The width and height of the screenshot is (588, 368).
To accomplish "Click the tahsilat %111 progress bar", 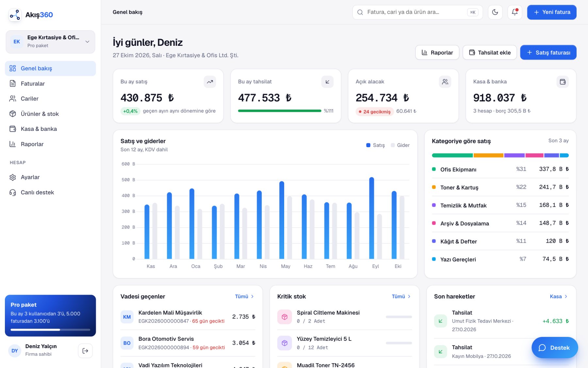I will [x=280, y=111].
